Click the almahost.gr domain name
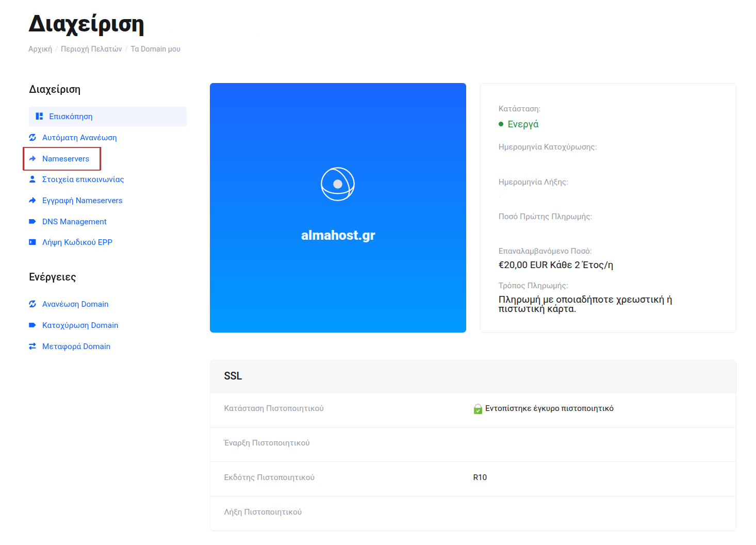 338,235
